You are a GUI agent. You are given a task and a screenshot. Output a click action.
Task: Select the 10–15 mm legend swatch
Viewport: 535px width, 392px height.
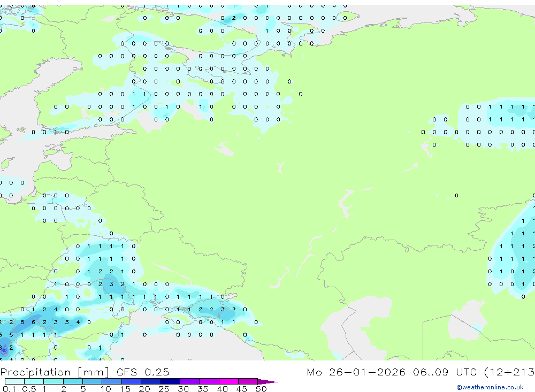(112, 381)
